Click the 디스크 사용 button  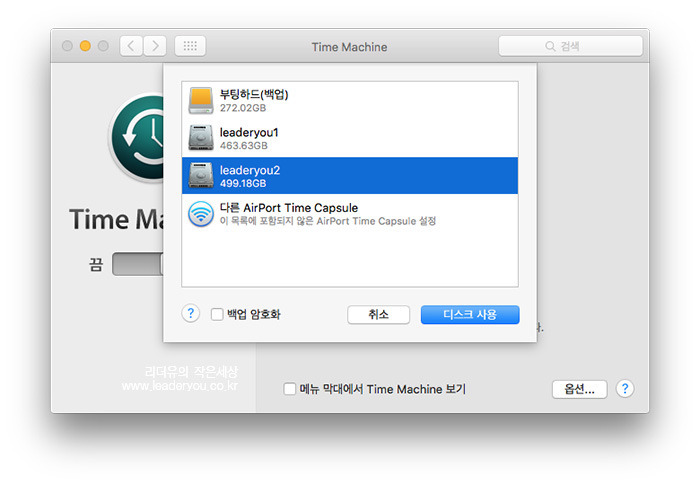pyautogui.click(x=470, y=314)
